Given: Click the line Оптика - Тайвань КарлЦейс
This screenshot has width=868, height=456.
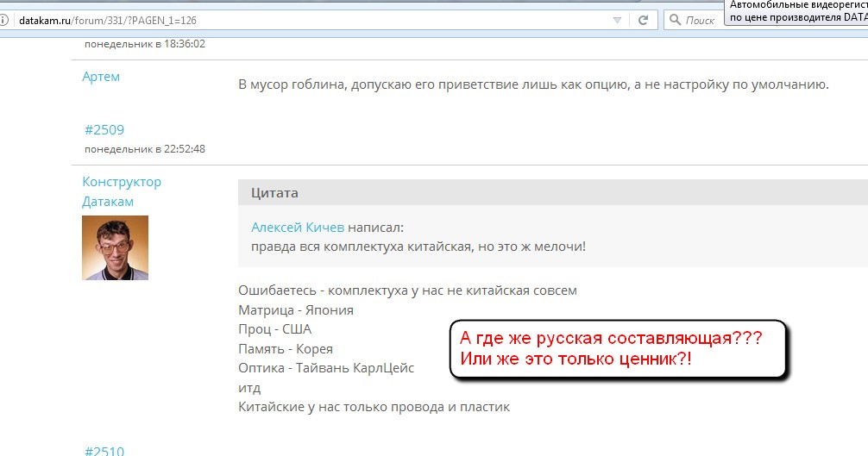Looking at the screenshot, I should coord(326,368).
